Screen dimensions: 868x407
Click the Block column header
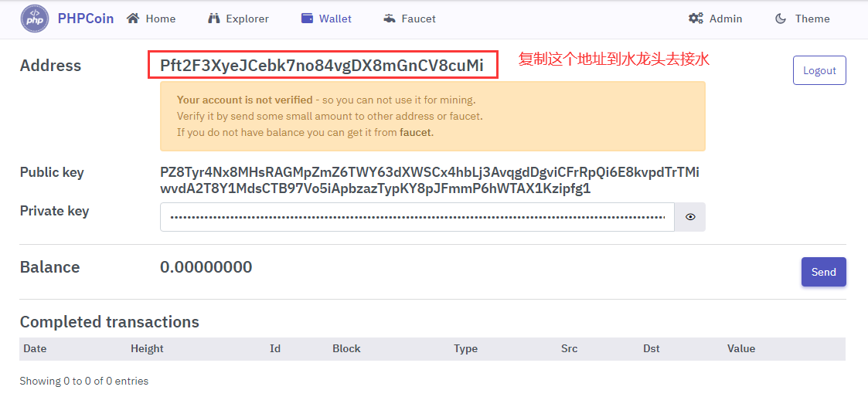pyautogui.click(x=346, y=348)
